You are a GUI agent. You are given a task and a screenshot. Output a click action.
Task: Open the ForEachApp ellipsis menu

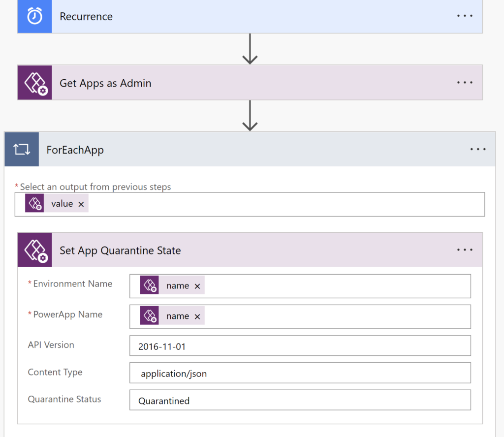pyautogui.click(x=478, y=149)
